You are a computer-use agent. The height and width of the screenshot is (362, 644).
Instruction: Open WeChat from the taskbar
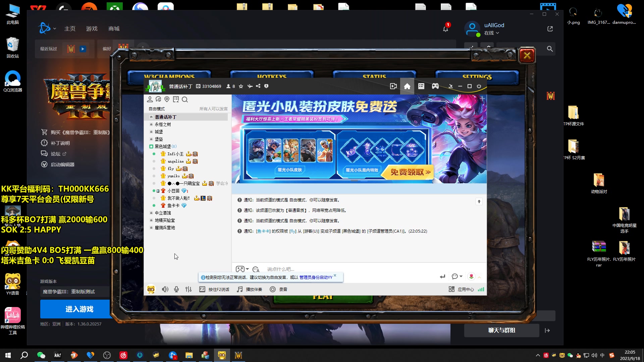(41, 355)
